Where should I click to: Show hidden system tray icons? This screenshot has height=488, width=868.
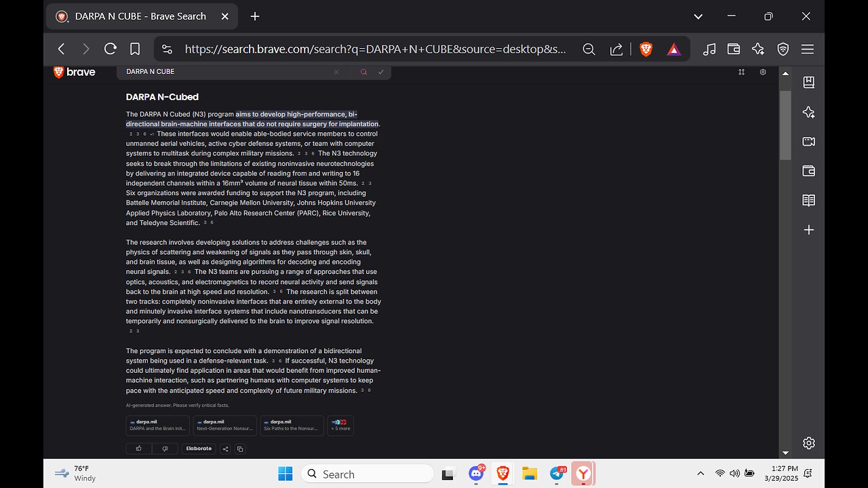tap(701, 474)
